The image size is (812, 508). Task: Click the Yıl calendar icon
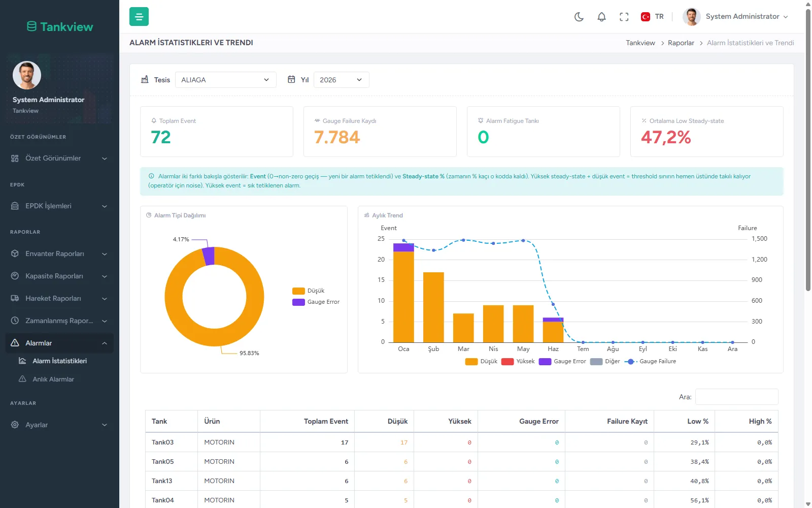291,79
